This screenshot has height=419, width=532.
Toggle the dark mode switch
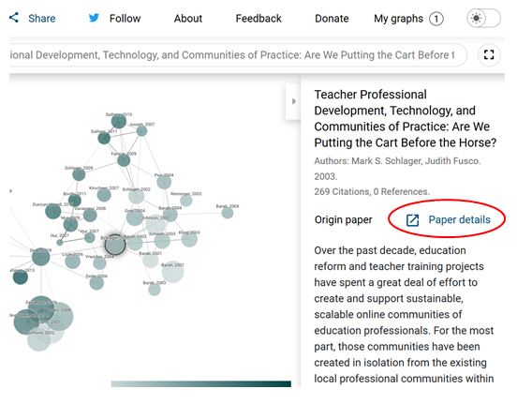(x=484, y=19)
